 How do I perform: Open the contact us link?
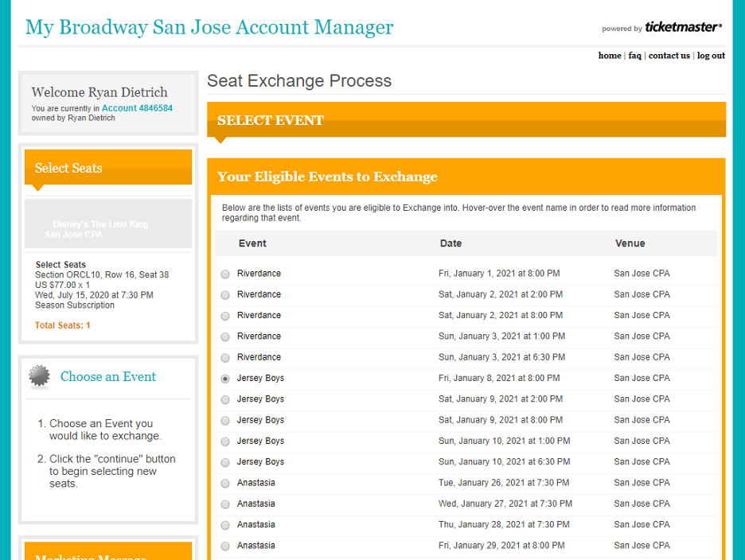pos(669,56)
